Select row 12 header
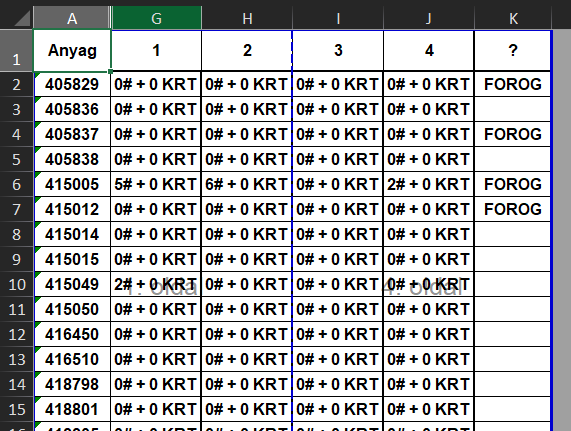This screenshot has width=571, height=431. pyautogui.click(x=16, y=335)
